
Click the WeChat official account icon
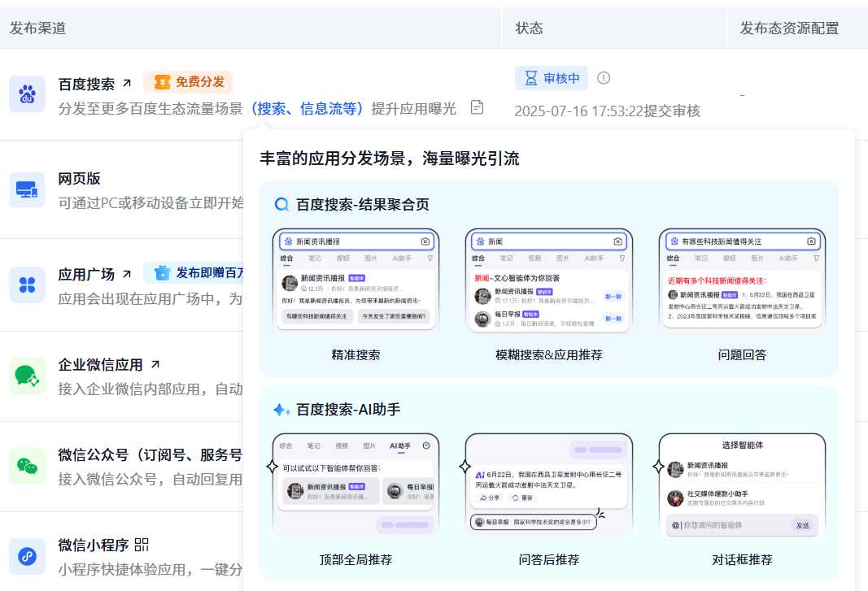click(27, 466)
